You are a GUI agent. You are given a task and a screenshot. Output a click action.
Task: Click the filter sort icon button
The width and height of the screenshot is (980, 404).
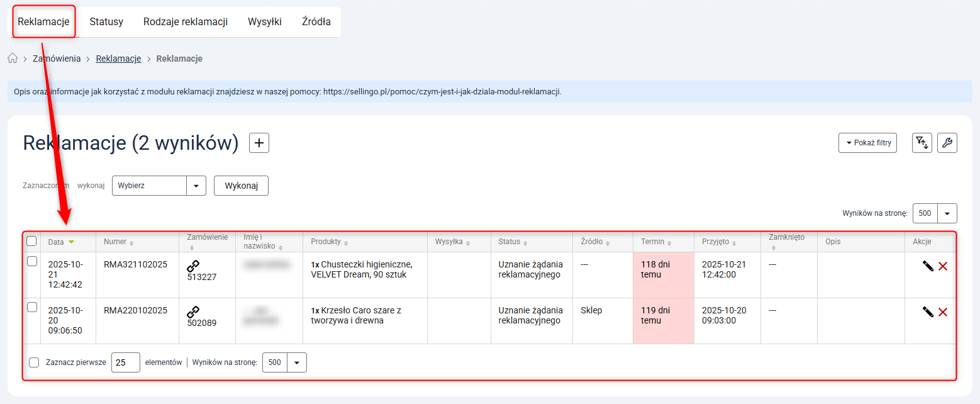[922, 143]
